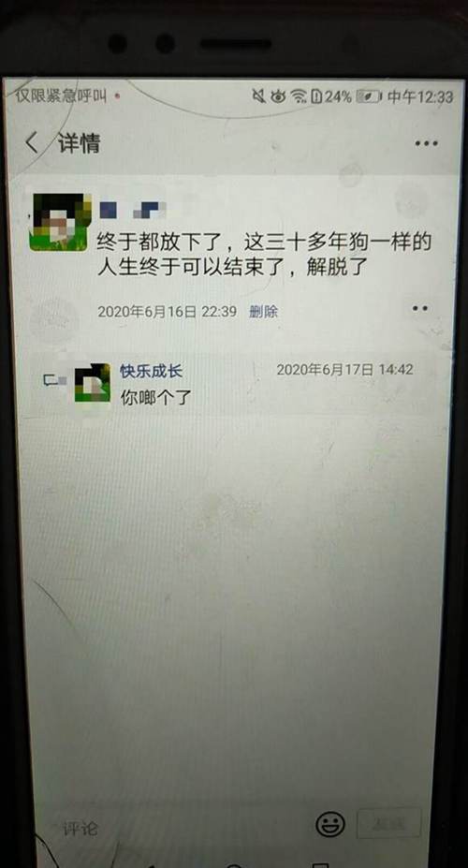
Task: Delete the post via 删除 link
Action: (263, 312)
